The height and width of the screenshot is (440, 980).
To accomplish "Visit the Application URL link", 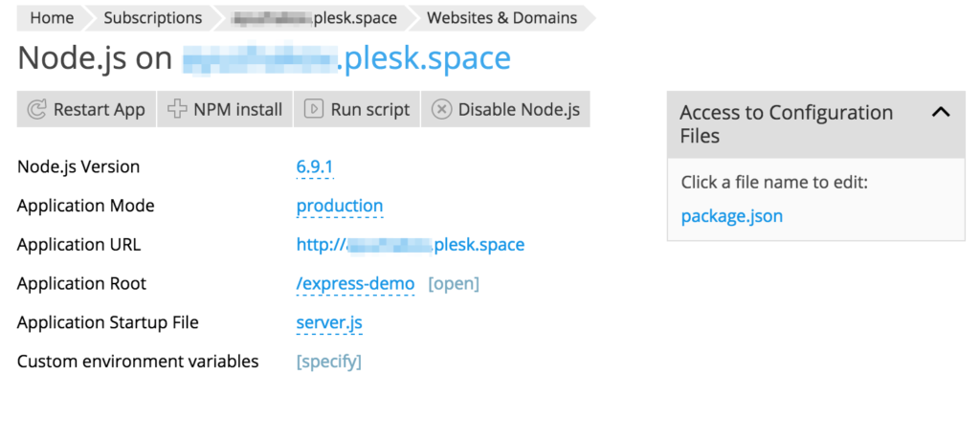I will pyautogui.click(x=410, y=245).
